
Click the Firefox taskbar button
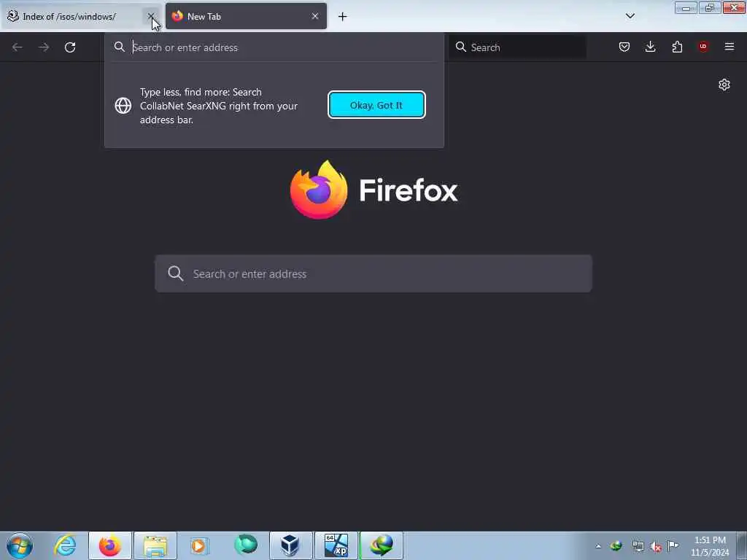(x=110, y=545)
